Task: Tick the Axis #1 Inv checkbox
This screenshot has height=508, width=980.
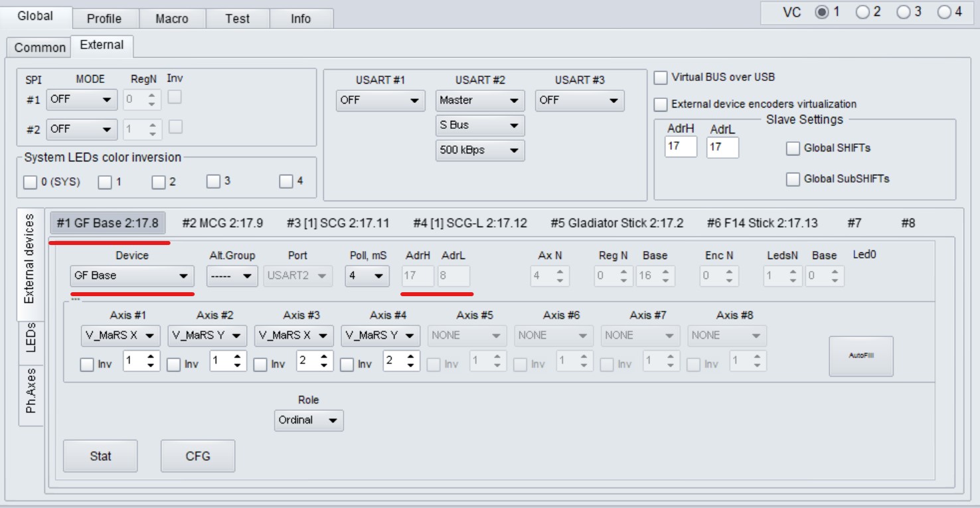Action: click(x=87, y=365)
